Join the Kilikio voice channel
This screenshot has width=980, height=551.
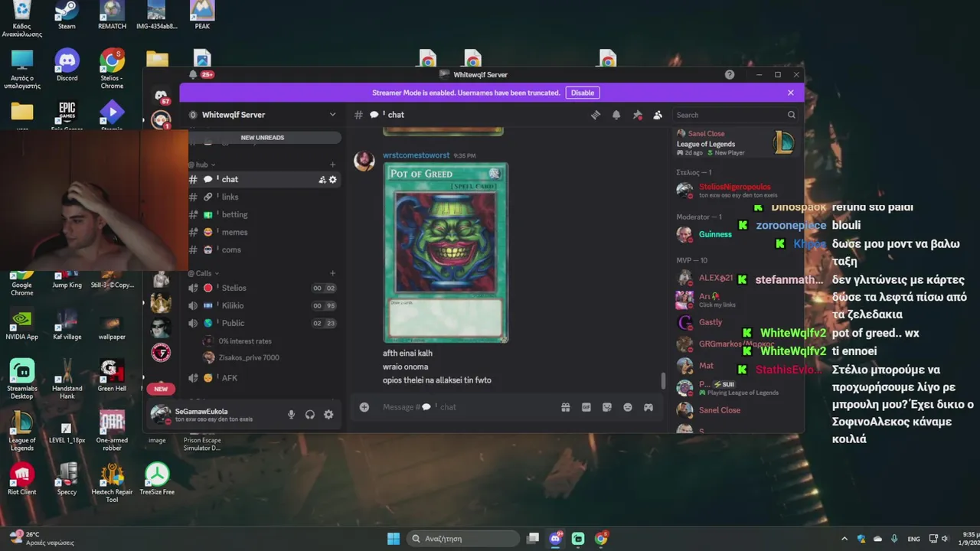[263, 305]
